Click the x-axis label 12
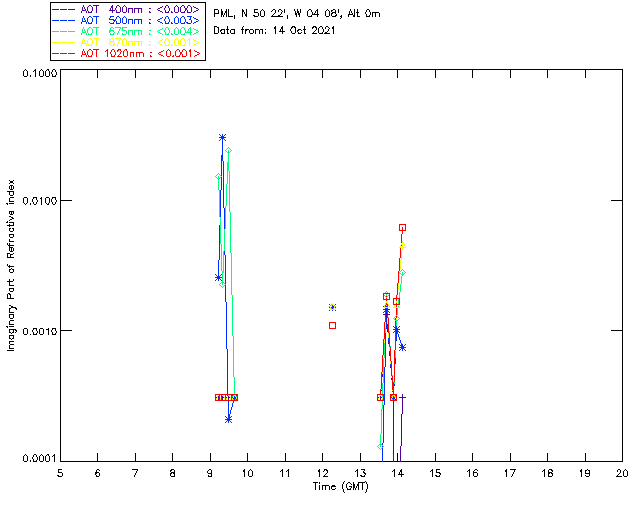The height and width of the screenshot is (512, 640). pyautogui.click(x=322, y=473)
